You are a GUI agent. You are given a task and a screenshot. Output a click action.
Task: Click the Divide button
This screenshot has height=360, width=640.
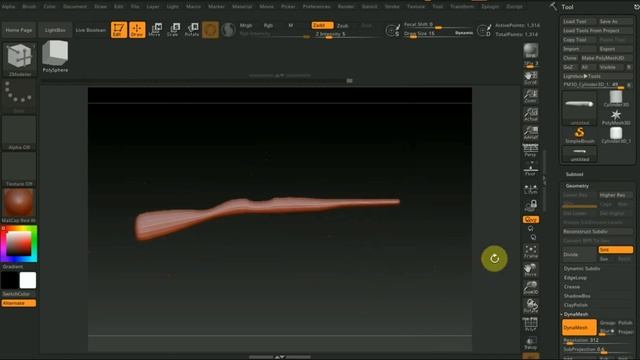click(x=579, y=254)
